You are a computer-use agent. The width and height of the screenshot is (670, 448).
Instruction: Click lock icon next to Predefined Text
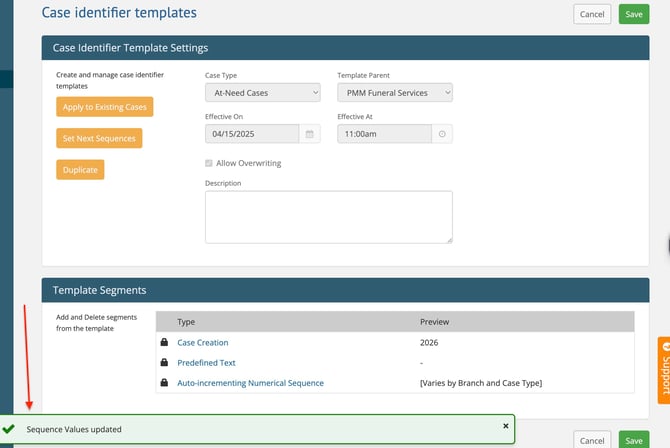pyautogui.click(x=164, y=363)
